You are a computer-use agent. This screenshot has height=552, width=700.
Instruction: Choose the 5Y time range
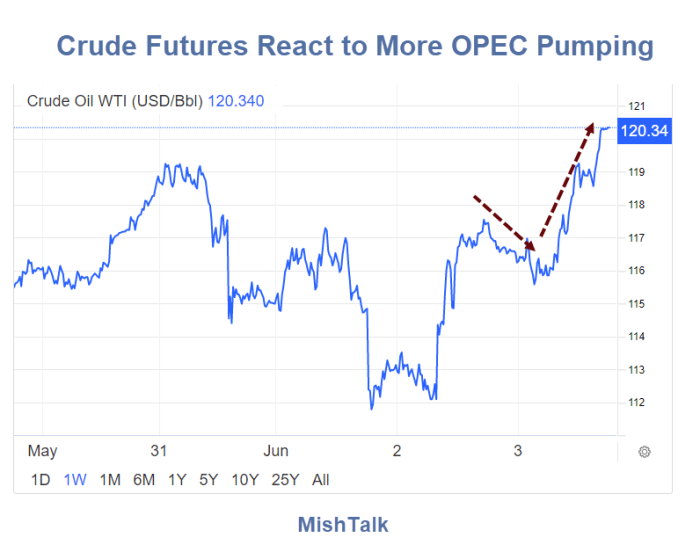pos(208,480)
